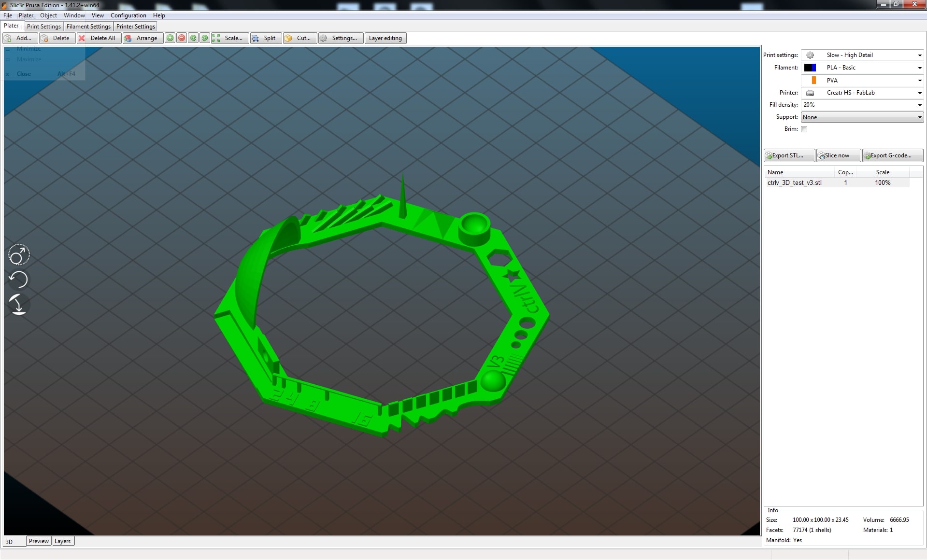927x560 pixels.
Task: Select ctrlv_3D_test_v3.stl in the object list
Action: coord(794,182)
